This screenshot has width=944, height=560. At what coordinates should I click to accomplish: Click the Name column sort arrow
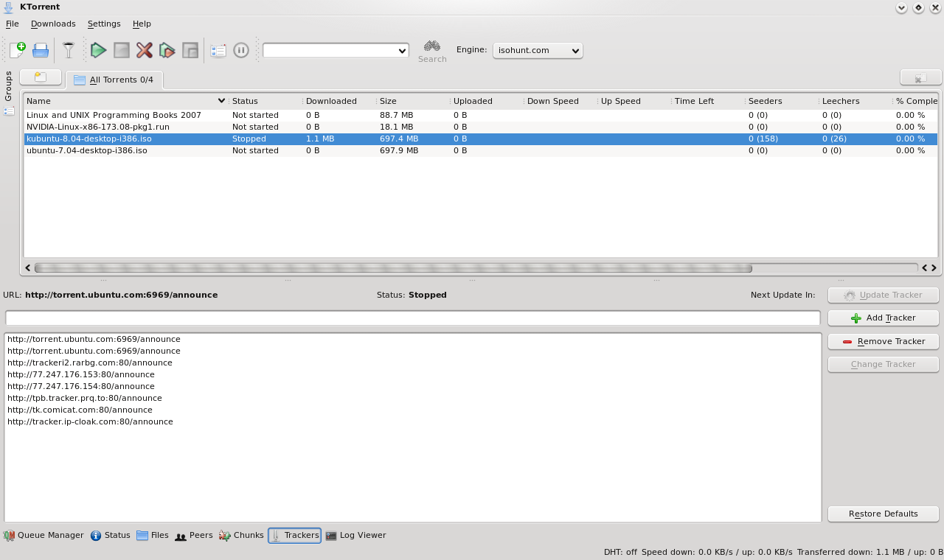[221, 101]
